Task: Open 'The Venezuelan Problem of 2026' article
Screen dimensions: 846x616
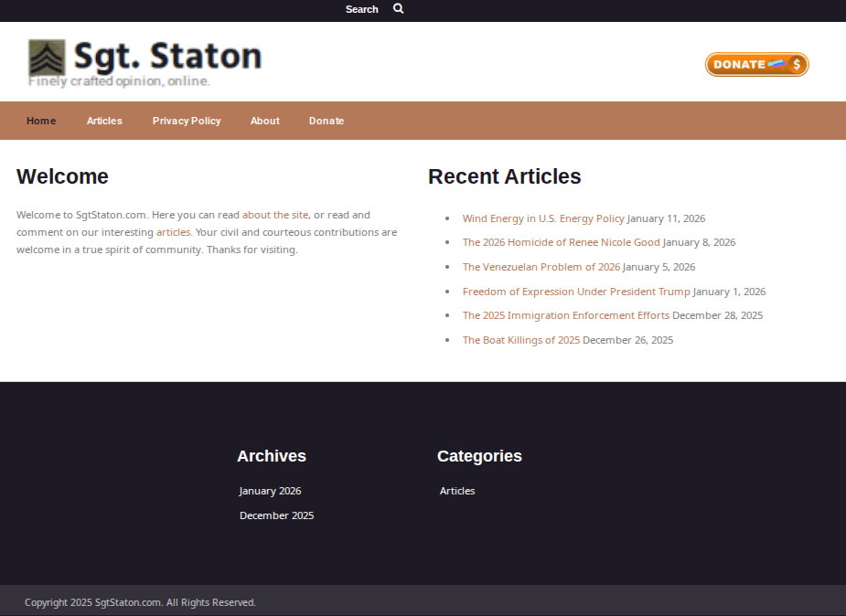Action: 541,266
